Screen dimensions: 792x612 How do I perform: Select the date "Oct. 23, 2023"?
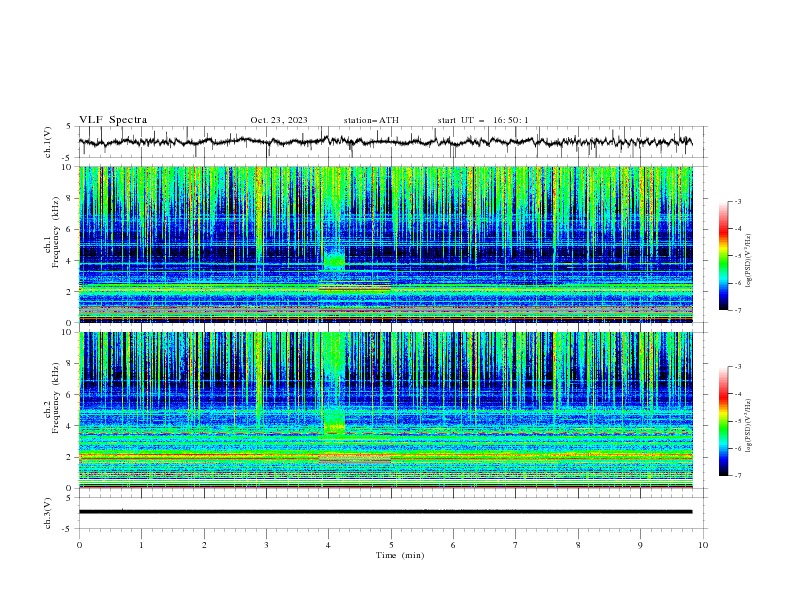click(x=279, y=120)
